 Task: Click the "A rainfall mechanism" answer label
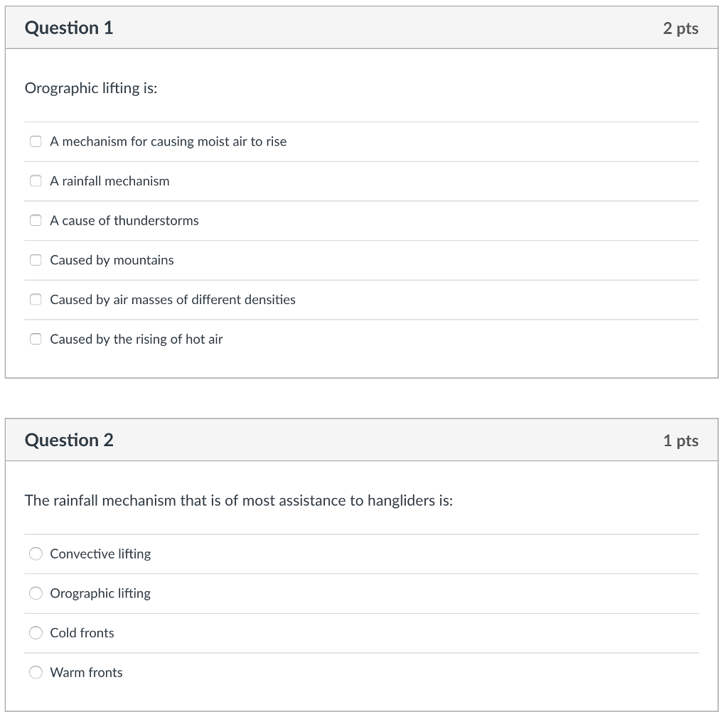coord(109,180)
